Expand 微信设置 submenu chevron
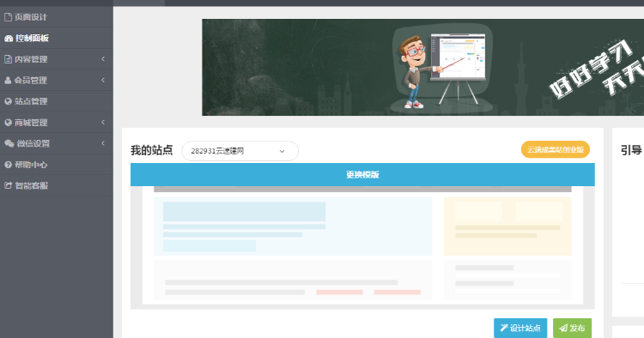Image resolution: width=644 pixels, height=338 pixels. pos(103,143)
